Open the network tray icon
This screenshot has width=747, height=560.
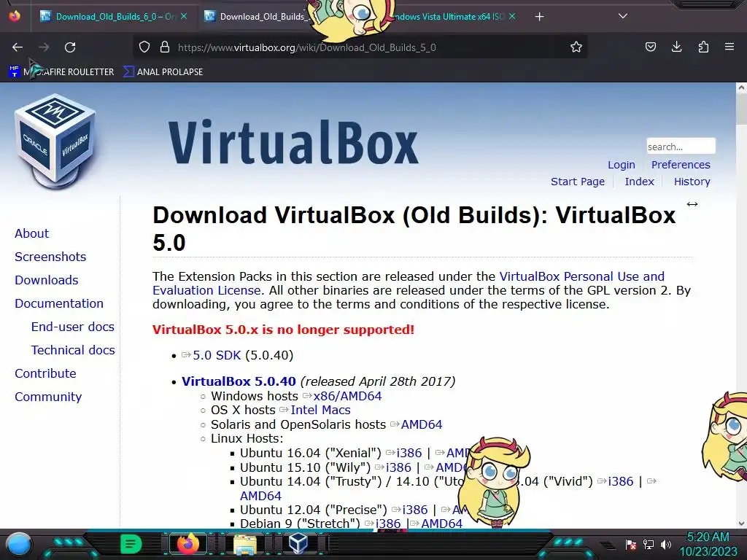(648, 545)
